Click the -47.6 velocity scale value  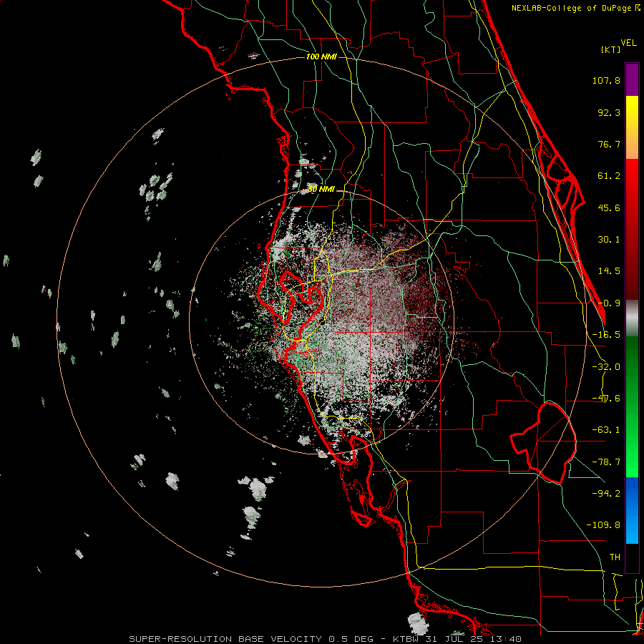(606, 399)
